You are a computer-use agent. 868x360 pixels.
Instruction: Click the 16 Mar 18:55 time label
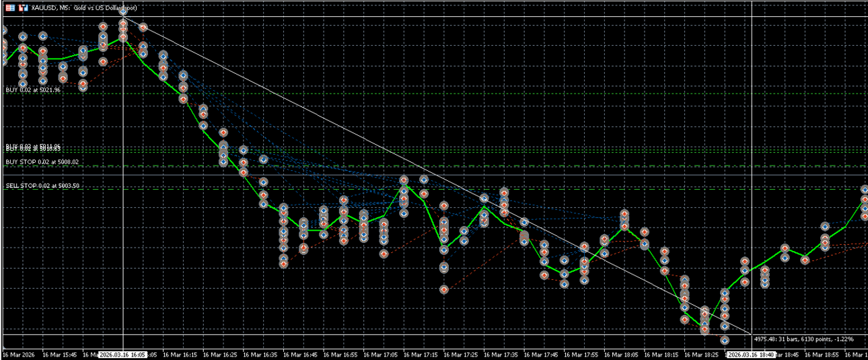click(822, 355)
